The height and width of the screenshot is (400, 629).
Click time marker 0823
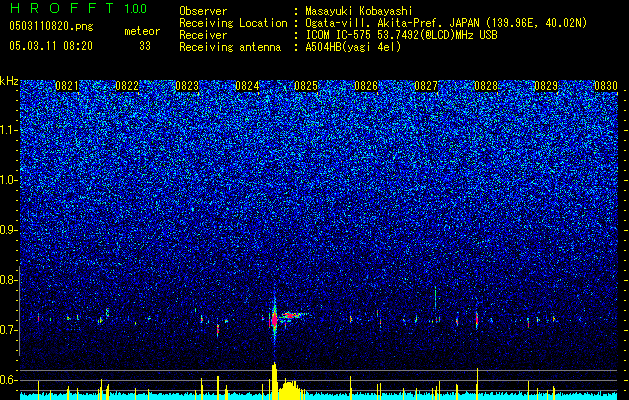click(187, 86)
